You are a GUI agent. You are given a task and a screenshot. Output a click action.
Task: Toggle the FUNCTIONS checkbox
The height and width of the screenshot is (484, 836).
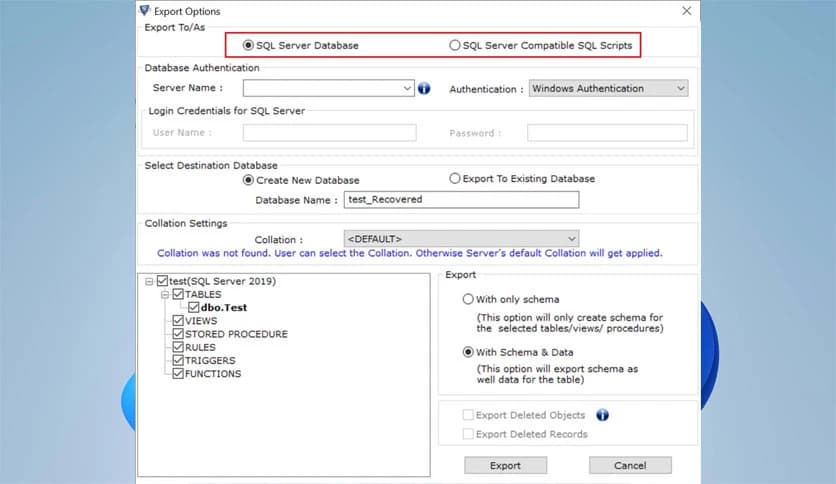click(178, 374)
